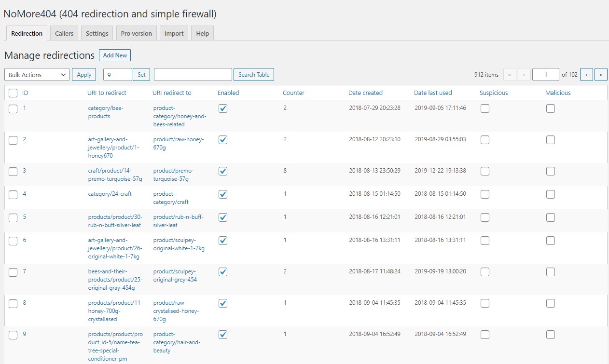Screen dimensions: 609x364
Task: Mark row 8 as Malicious
Action: click(551, 303)
